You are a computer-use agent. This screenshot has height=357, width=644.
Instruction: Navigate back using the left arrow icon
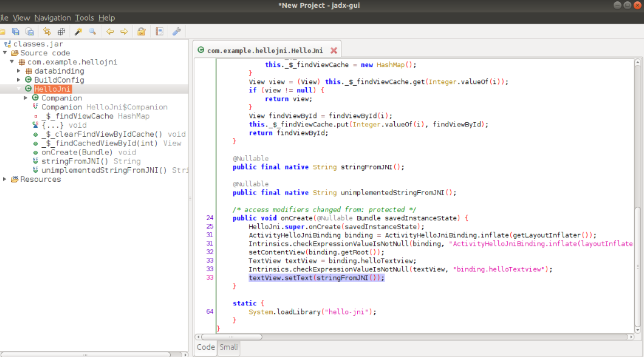click(x=109, y=31)
